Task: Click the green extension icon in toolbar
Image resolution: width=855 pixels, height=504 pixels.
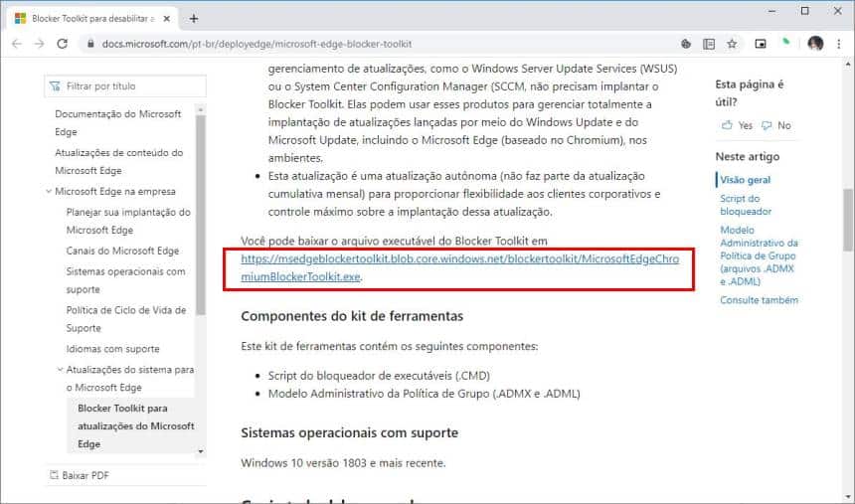Action: (x=785, y=42)
